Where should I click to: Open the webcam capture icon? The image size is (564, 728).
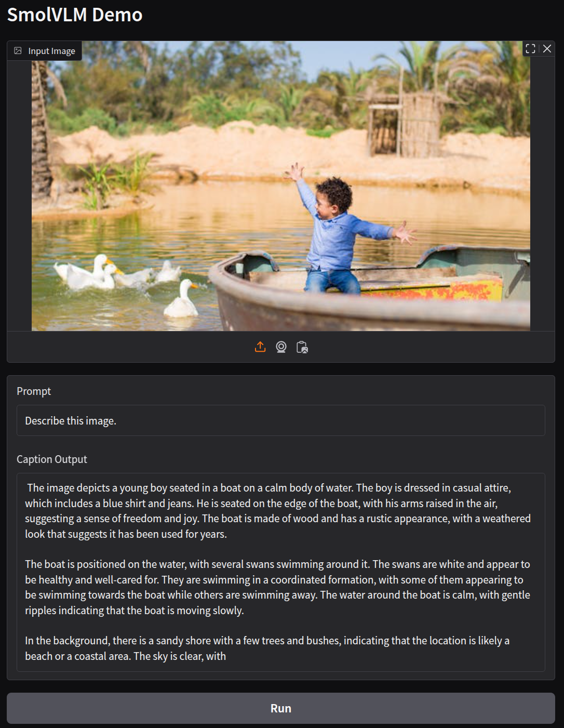click(281, 347)
